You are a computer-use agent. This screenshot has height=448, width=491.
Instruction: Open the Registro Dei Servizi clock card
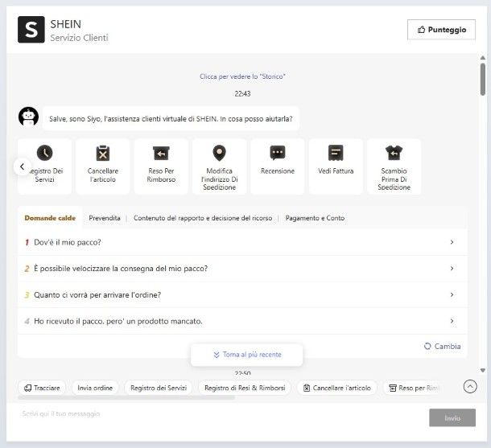(44, 166)
